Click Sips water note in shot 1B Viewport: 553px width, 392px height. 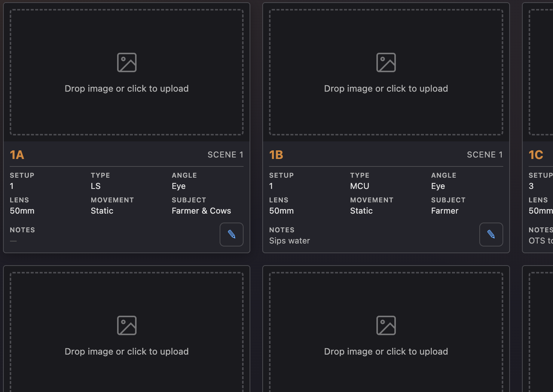point(289,241)
